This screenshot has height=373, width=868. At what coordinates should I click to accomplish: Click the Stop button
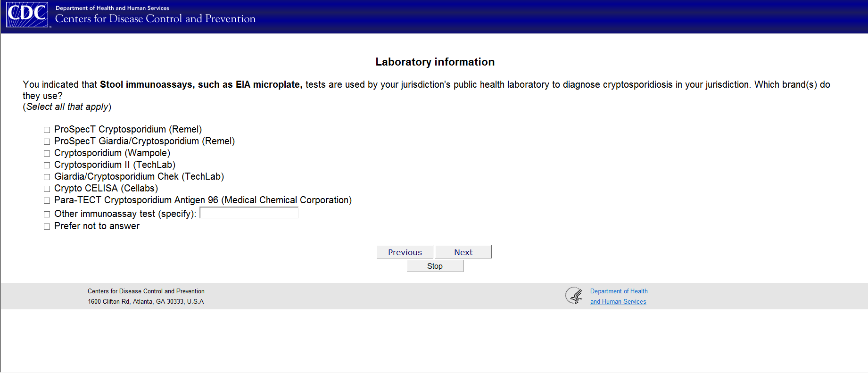[435, 266]
